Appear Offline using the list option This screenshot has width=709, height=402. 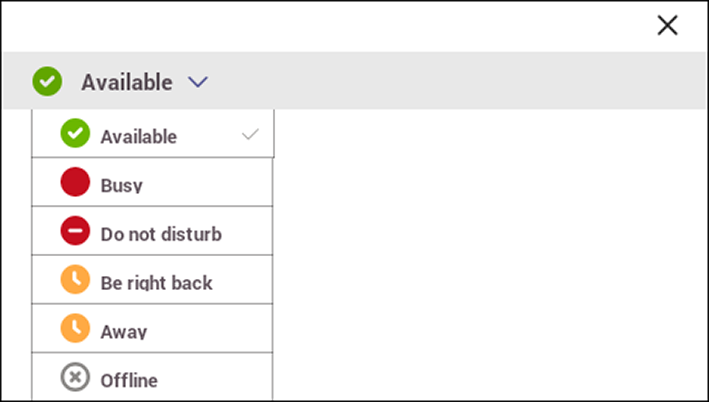coord(152,377)
